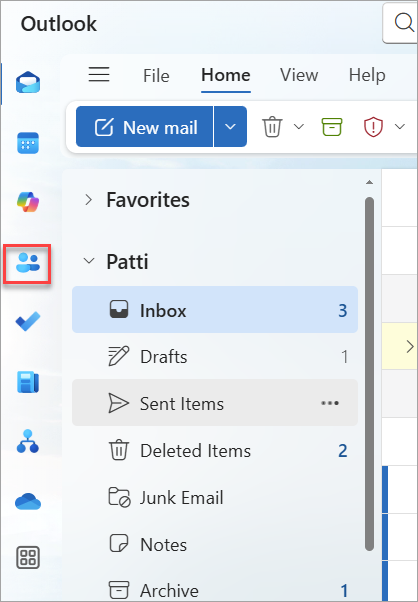This screenshot has height=602, width=418.
Task: Open the dropdown arrow next to New mail
Action: point(230,127)
